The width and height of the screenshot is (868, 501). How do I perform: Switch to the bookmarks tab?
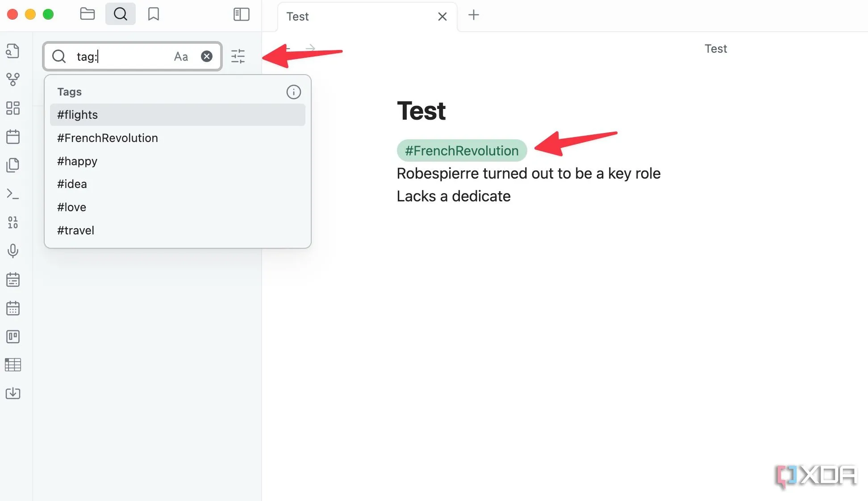[153, 14]
